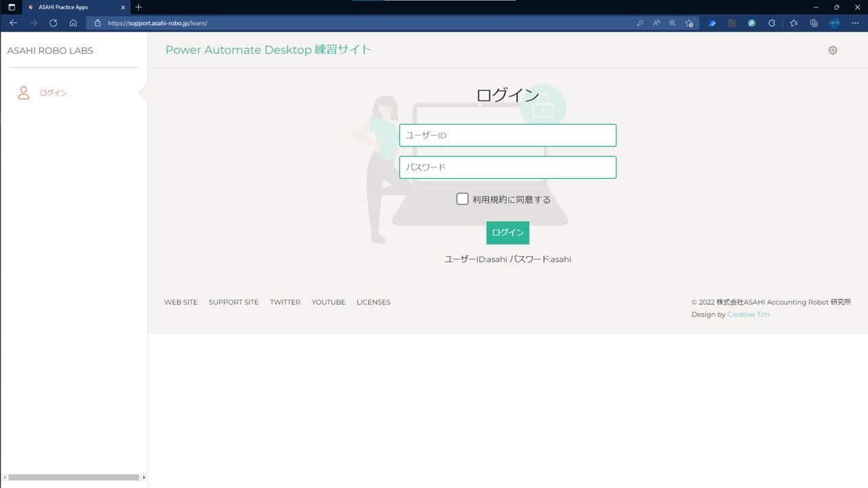
Task: Open the LICENSES footer link
Action: pos(374,302)
